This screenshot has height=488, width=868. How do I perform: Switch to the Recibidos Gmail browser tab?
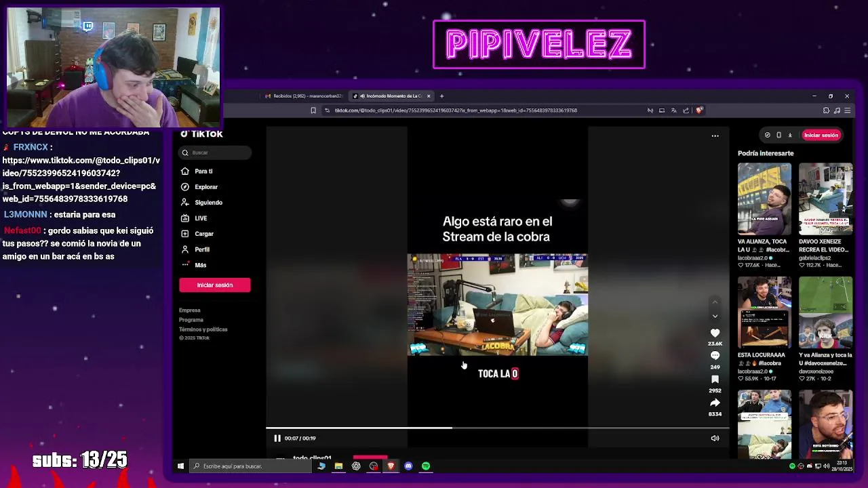coord(304,96)
